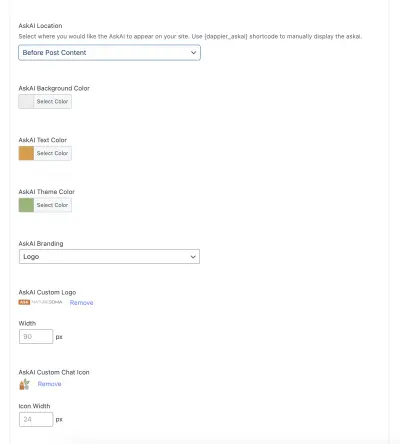Click the orange AskAI Text Color swatch
Image resolution: width=400 pixels, height=444 pixels.
26,153
